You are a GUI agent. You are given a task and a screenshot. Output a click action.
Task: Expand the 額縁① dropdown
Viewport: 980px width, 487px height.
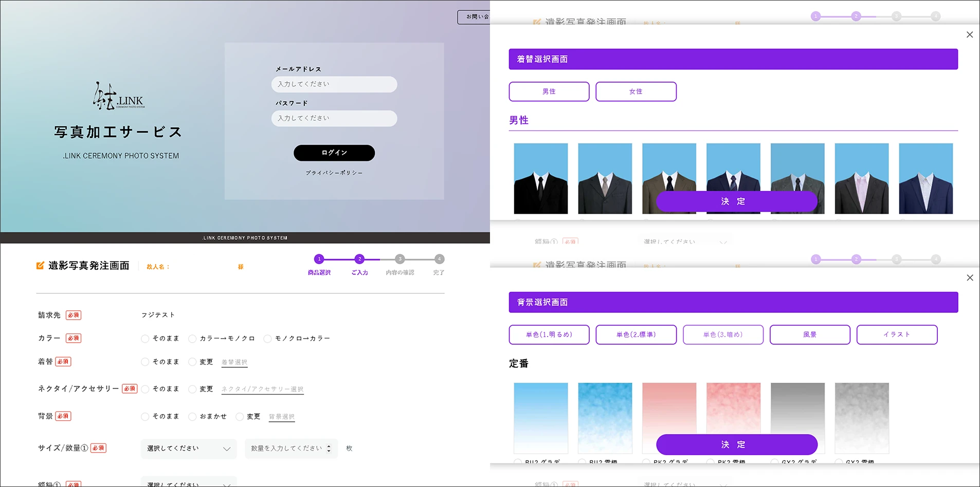[188, 483]
